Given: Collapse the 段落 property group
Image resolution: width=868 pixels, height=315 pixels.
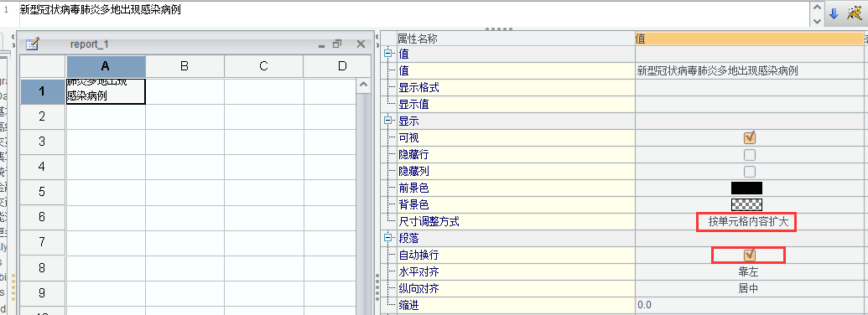Looking at the screenshot, I should click(x=388, y=238).
